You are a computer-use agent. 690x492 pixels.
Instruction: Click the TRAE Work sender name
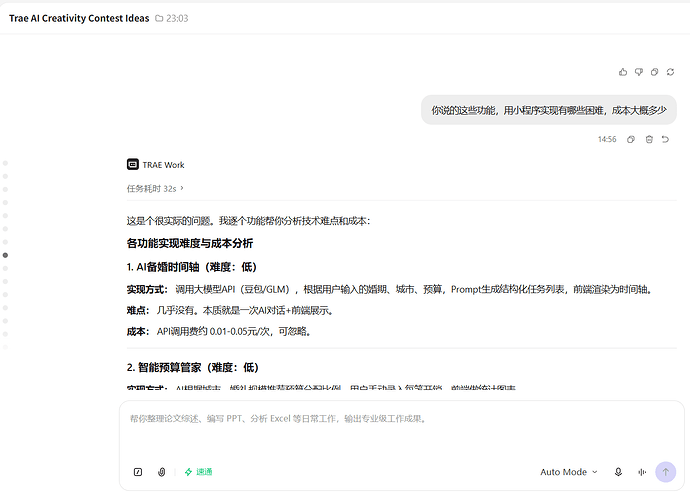click(x=163, y=165)
